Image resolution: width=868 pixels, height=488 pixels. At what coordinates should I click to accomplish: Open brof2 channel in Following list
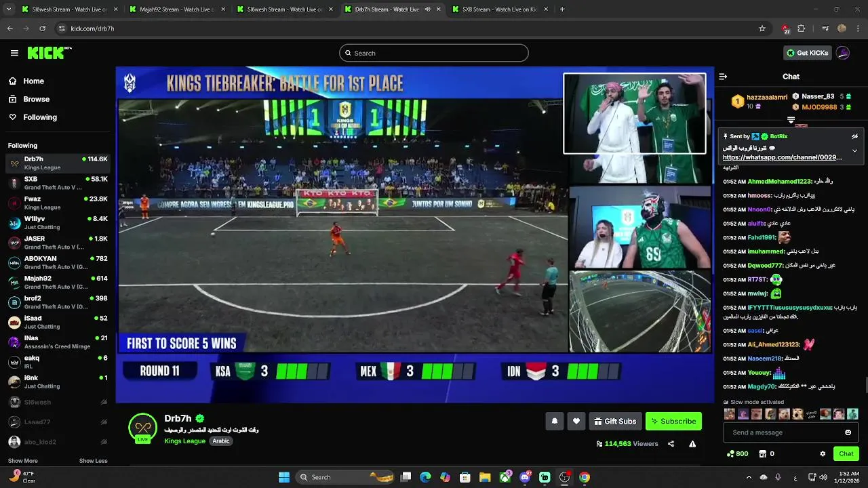point(58,302)
